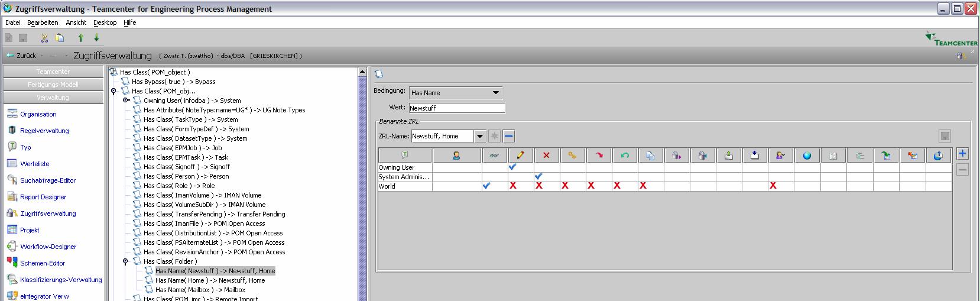Delete named ACL with blue minus icon
Viewport: 980px width, 301px height.
(509, 136)
